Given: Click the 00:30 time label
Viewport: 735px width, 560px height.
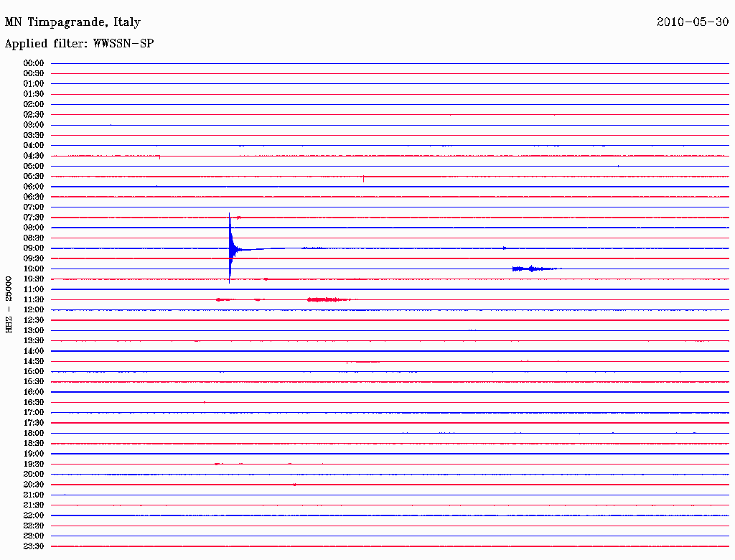Looking at the screenshot, I should click(34, 74).
